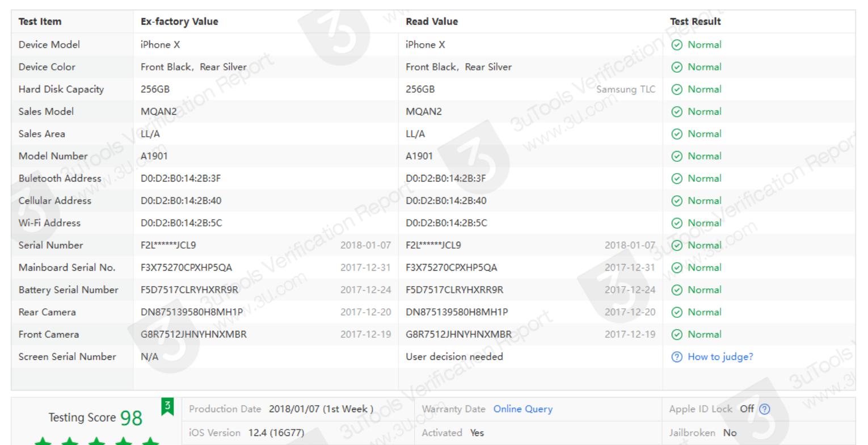
Task: Click the Online Query warranty link
Action: (523, 409)
